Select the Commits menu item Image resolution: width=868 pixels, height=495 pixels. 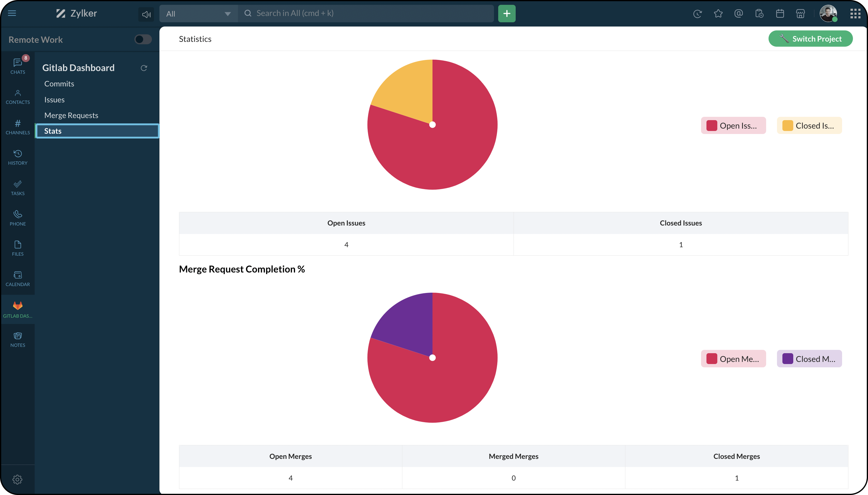[x=59, y=84]
